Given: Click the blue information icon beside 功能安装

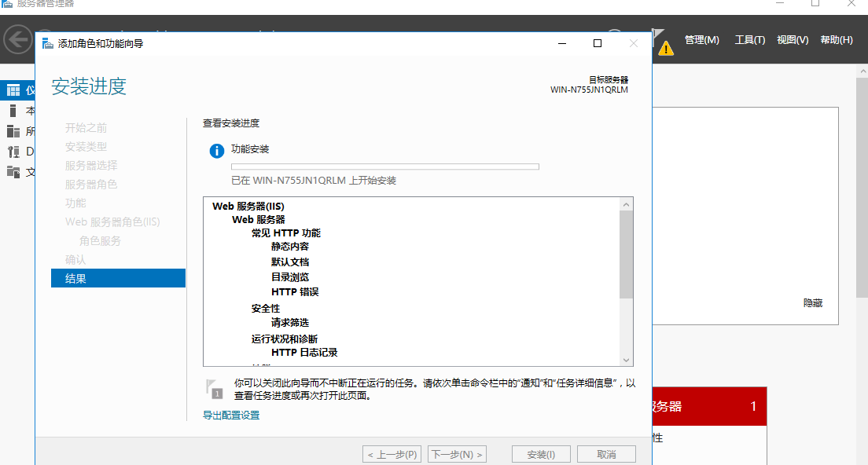Looking at the screenshot, I should tap(216, 150).
